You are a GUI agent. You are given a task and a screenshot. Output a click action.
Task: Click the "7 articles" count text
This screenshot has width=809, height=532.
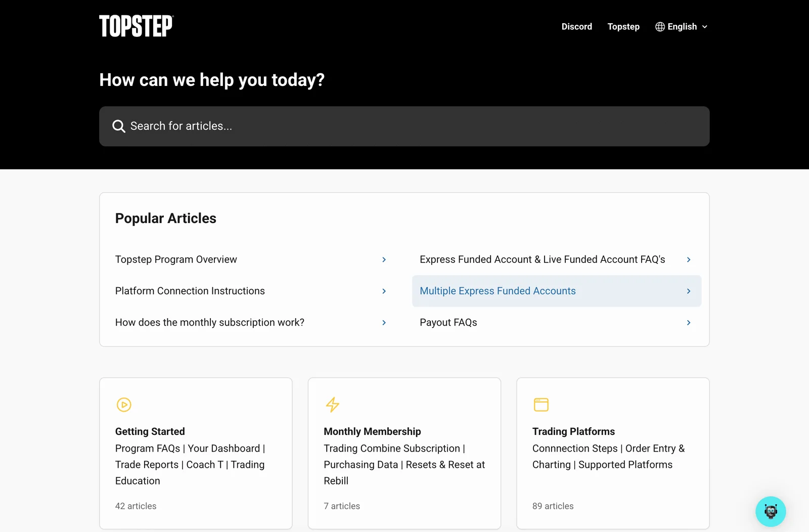[342, 506]
